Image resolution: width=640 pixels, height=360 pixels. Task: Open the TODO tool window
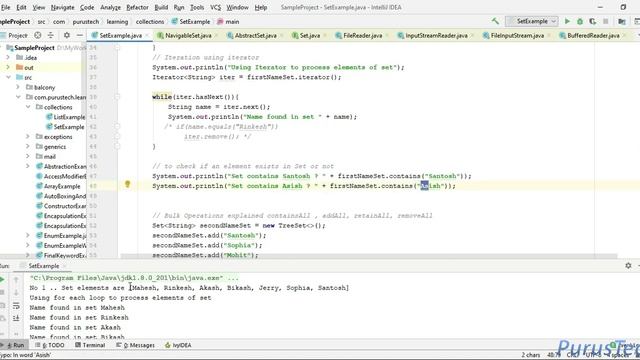(50, 345)
